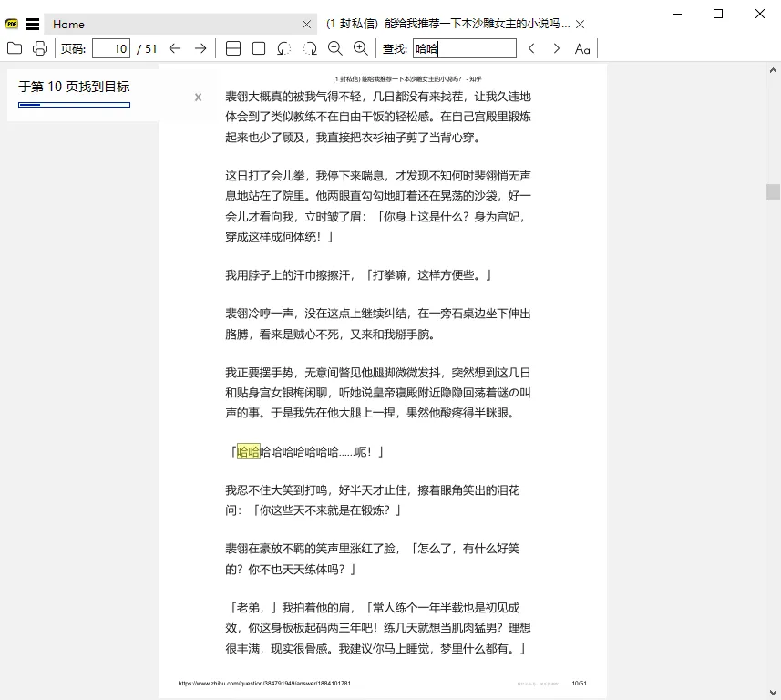Image resolution: width=781 pixels, height=700 pixels.
Task: Select the single page view icon
Action: click(258, 48)
